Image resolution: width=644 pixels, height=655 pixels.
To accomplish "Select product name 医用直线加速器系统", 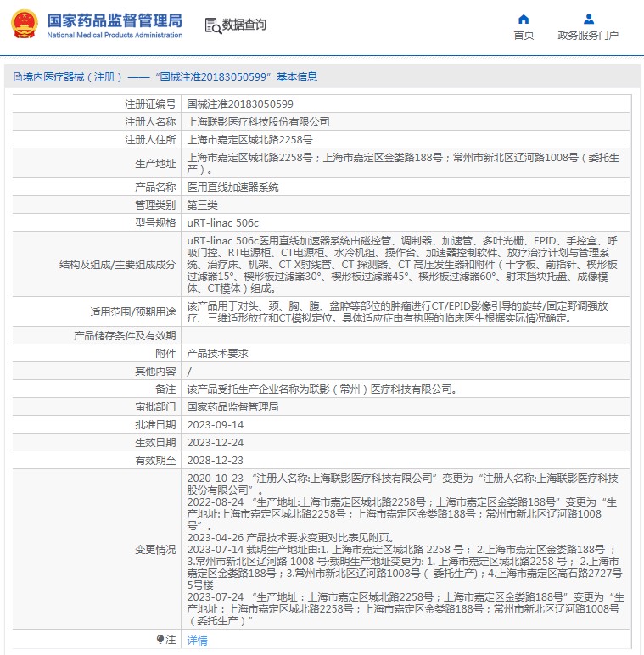I will (232, 188).
